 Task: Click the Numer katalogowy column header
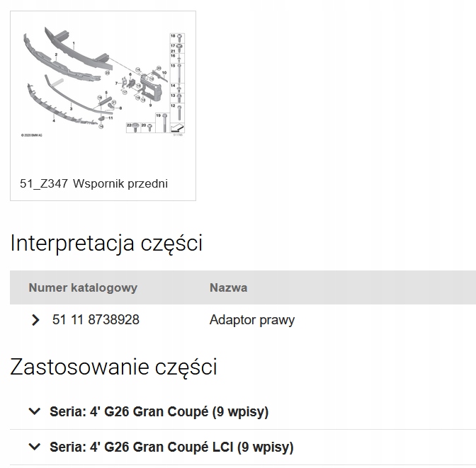[x=83, y=287]
